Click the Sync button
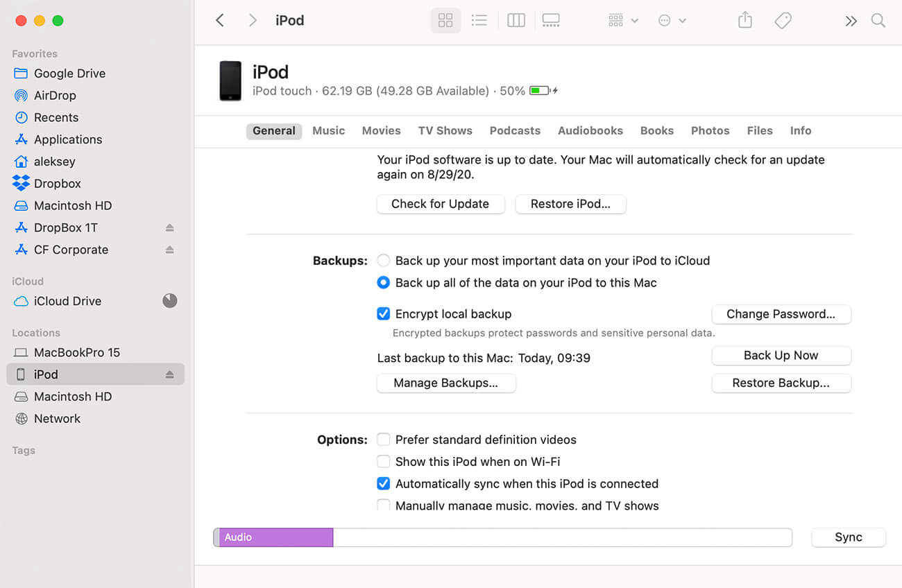This screenshot has width=902, height=588. click(849, 537)
